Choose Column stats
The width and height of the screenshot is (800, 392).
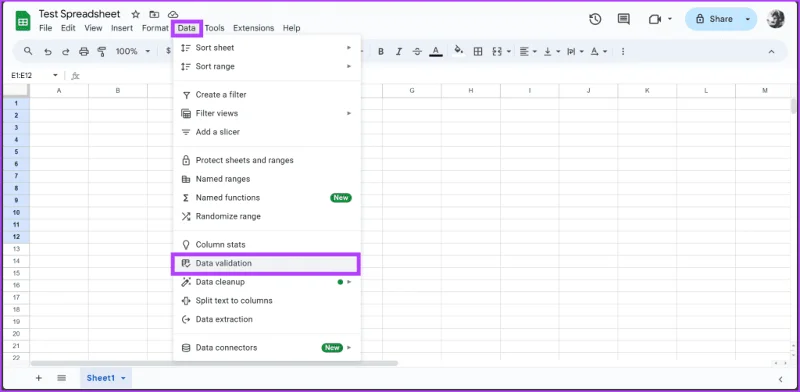267,244
